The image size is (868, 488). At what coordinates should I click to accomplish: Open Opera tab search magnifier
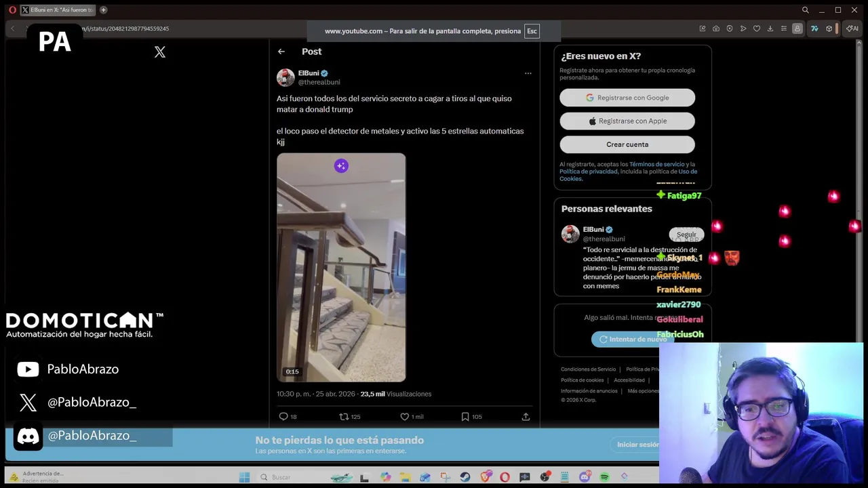(805, 10)
